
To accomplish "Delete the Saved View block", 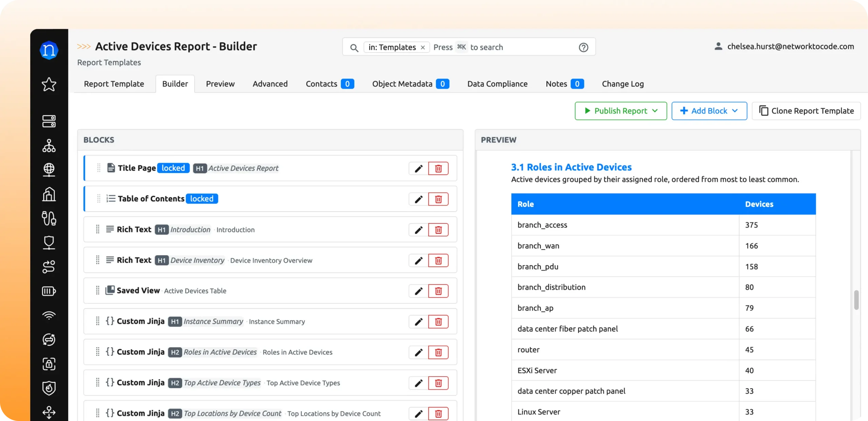I will point(438,291).
